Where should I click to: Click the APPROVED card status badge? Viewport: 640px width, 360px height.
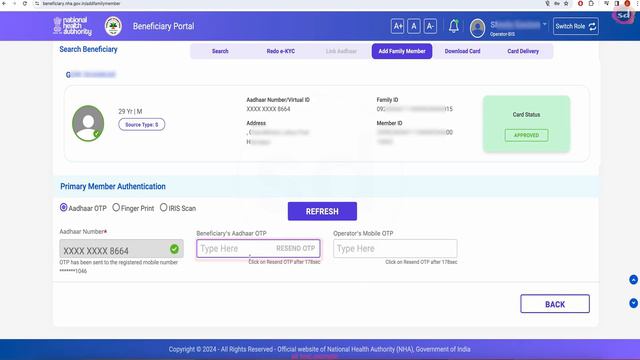coord(526,135)
